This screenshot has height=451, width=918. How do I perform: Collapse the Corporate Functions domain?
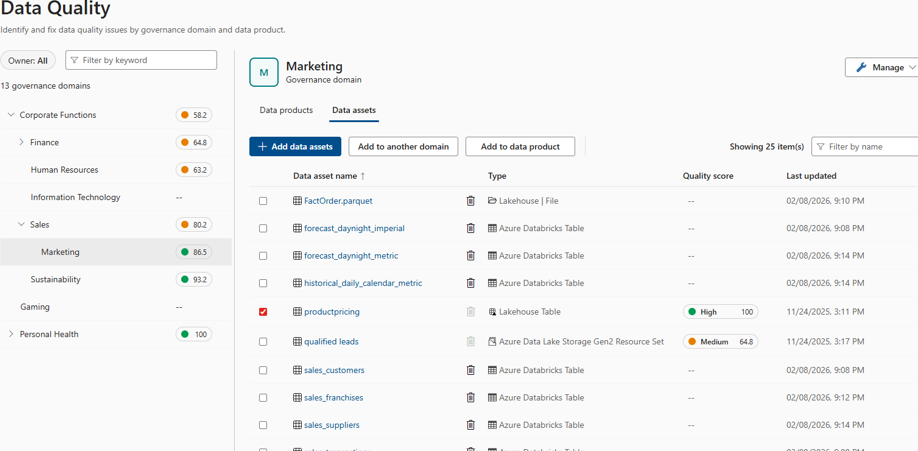click(x=11, y=115)
